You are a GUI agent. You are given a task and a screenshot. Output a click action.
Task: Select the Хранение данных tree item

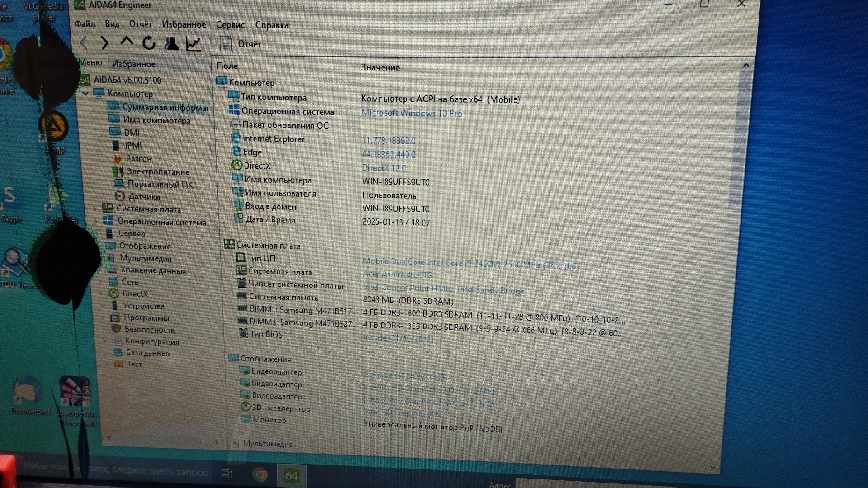[147, 270]
